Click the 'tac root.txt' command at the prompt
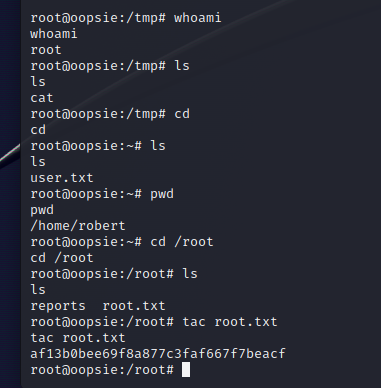 (x=230, y=322)
